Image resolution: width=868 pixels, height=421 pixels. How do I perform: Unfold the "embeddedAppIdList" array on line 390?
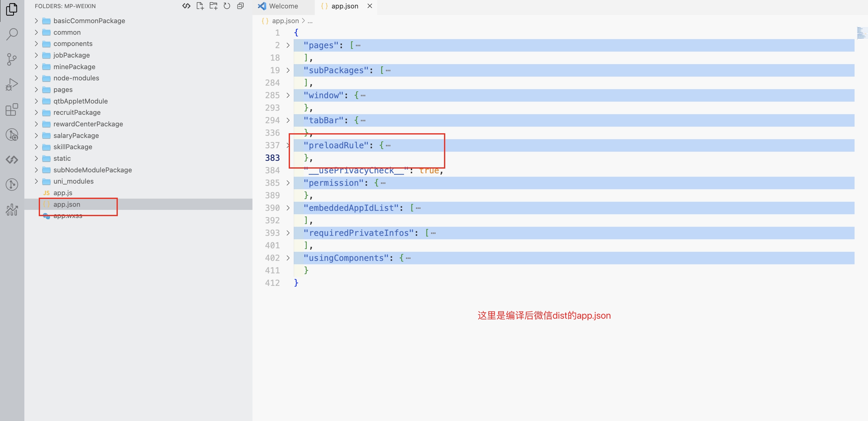click(288, 208)
